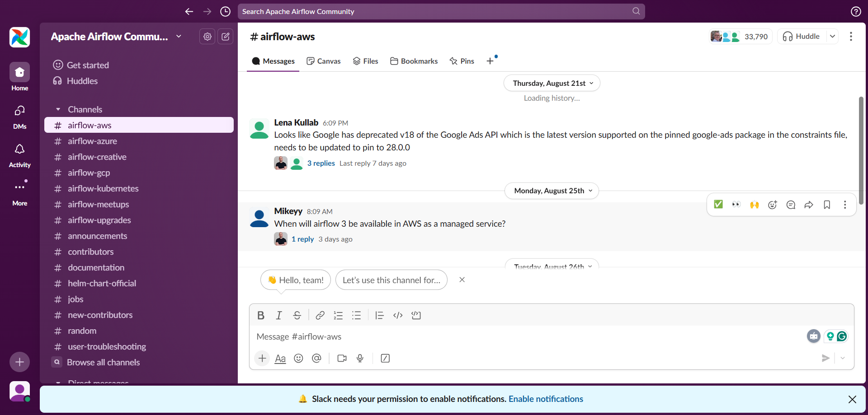
Task: Open the Apache Airflow workspace logo
Action: [x=20, y=37]
